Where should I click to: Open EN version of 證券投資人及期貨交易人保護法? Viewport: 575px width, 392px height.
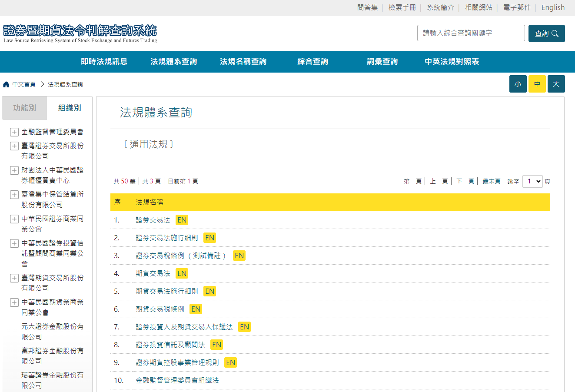click(245, 327)
